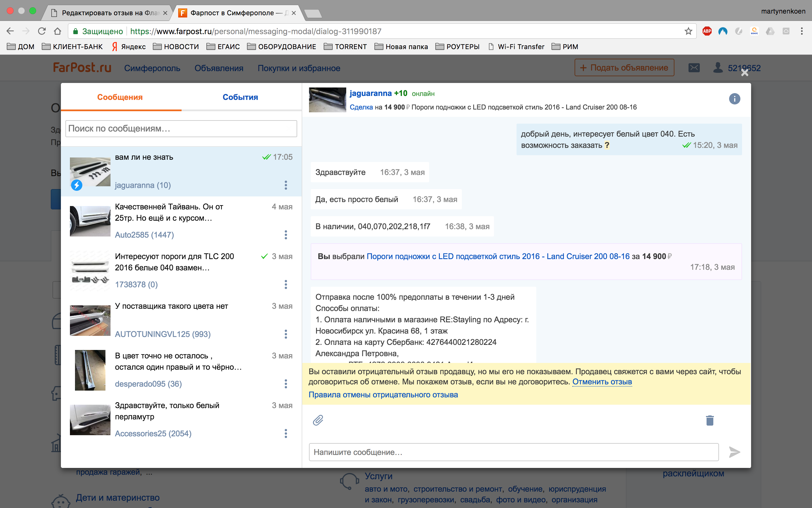This screenshot has height=508, width=812.
Task: Close the messaging modal with X
Action: (x=745, y=73)
